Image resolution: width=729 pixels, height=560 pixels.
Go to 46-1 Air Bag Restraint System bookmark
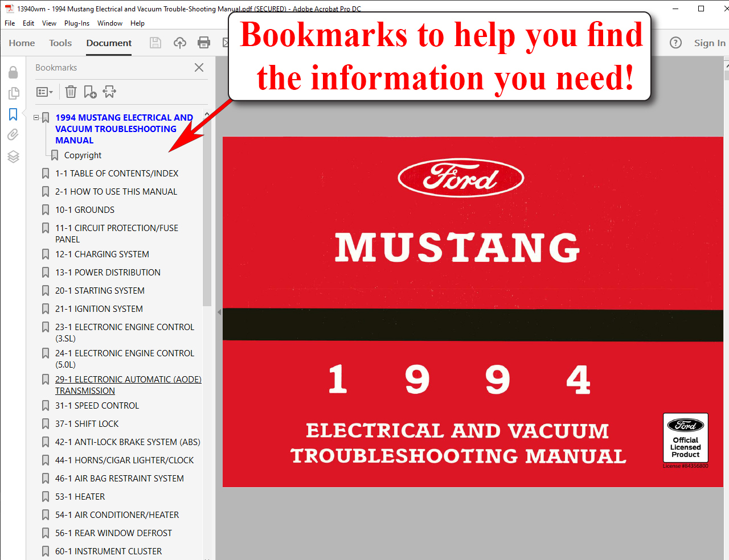[x=120, y=478]
